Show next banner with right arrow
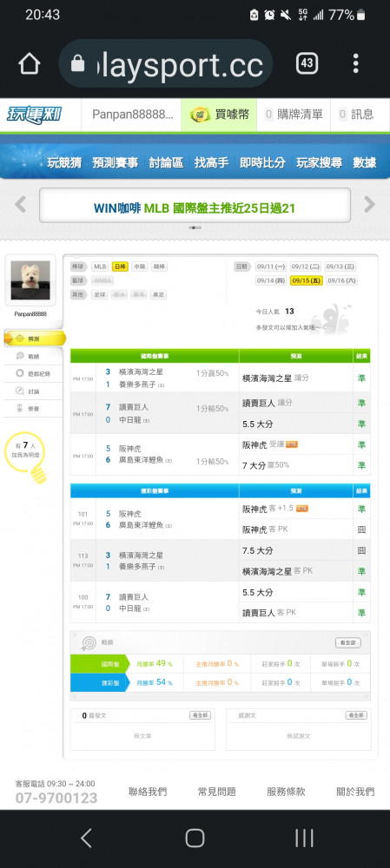 coord(369,204)
